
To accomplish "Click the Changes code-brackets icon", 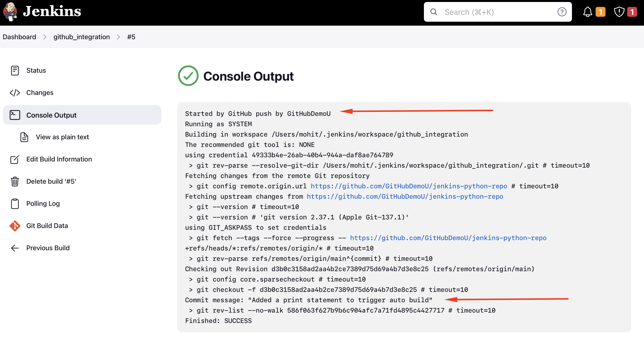I will point(15,93).
